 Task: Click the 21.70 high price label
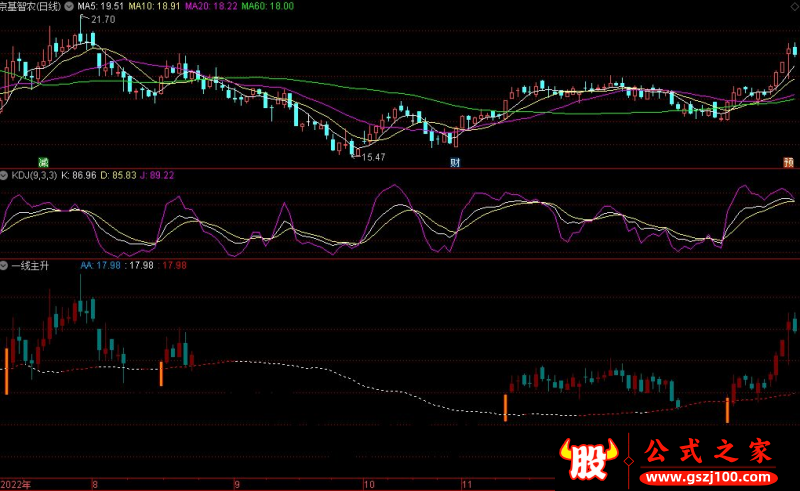103,19
